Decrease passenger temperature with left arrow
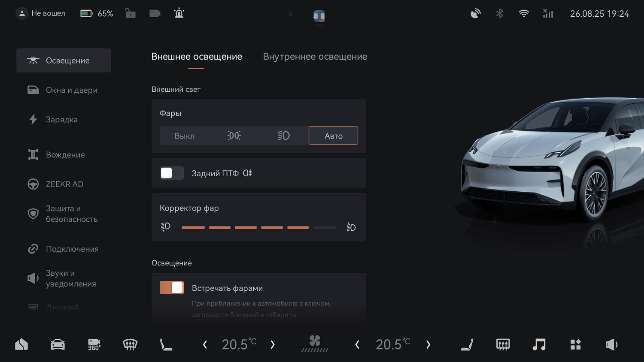 click(x=357, y=344)
